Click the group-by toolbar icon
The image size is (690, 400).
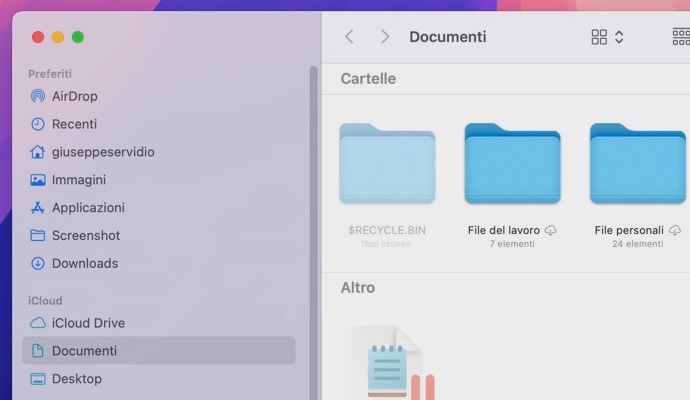click(x=681, y=37)
